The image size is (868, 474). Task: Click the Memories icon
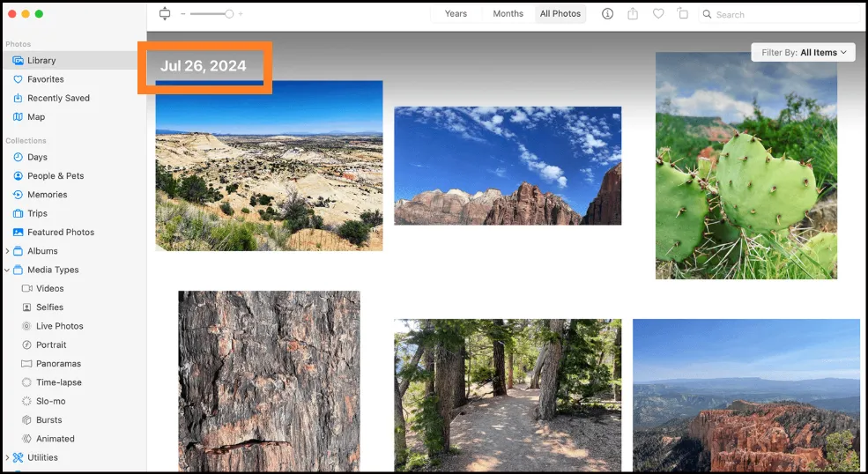pyautogui.click(x=18, y=195)
